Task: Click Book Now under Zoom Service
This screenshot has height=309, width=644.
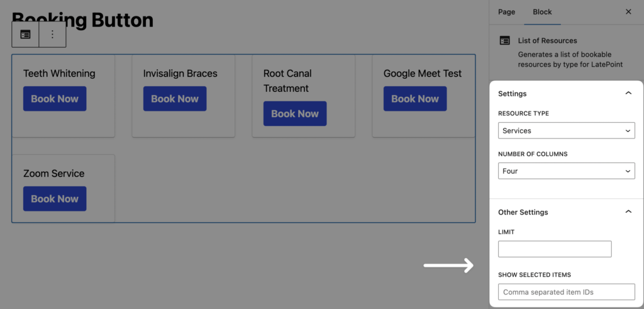Action: pos(55,199)
